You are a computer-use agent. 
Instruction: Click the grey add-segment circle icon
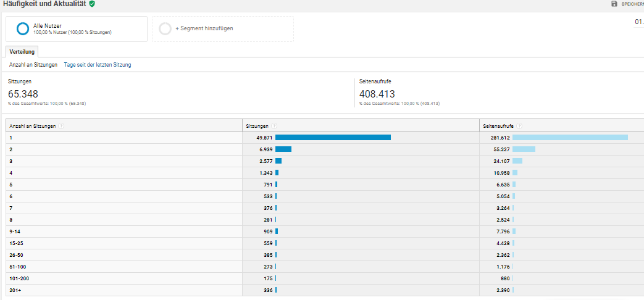pos(165,29)
